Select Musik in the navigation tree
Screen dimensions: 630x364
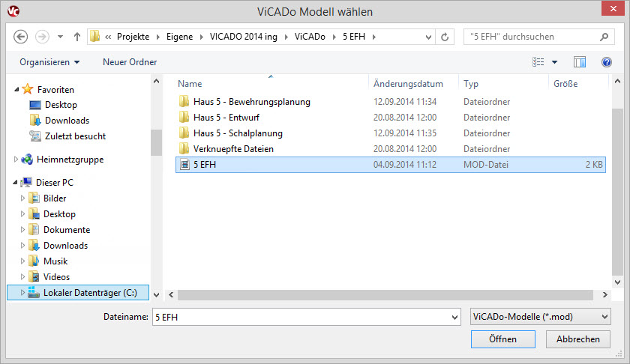(55, 261)
